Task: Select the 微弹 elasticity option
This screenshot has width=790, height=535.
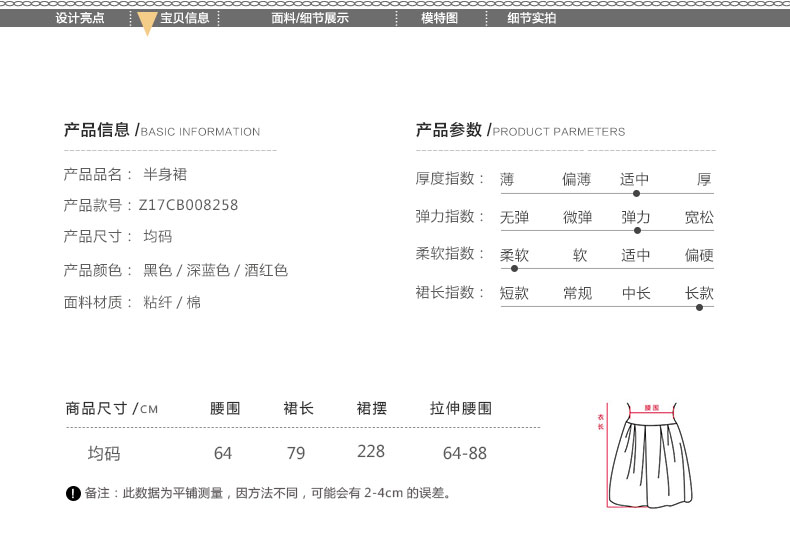Action: tap(577, 217)
